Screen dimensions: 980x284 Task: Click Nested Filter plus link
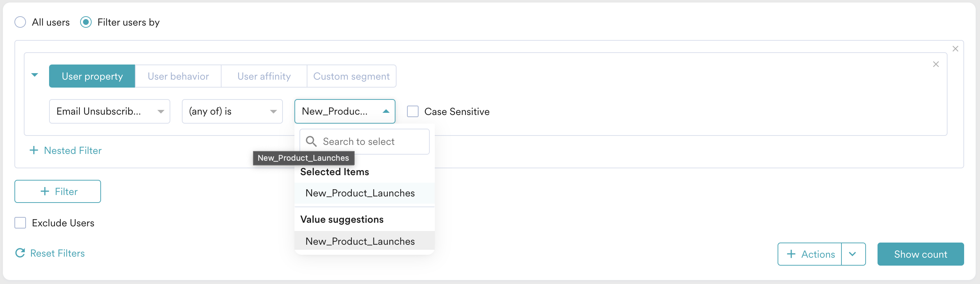(66, 151)
